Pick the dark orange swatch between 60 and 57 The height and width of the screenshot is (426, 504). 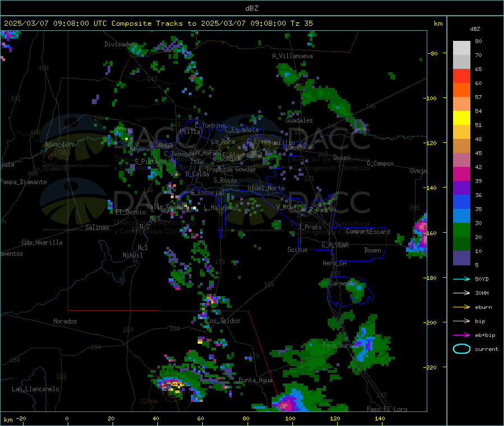click(x=461, y=90)
